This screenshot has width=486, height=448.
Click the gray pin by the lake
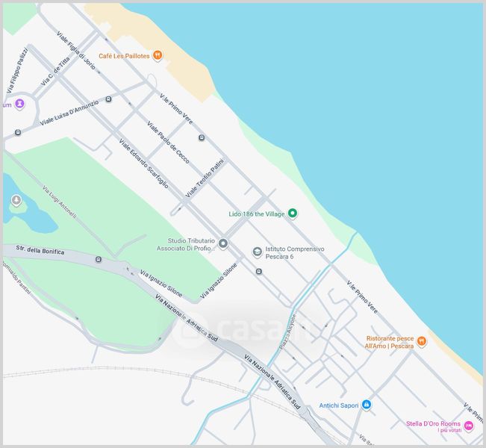tap(16, 201)
